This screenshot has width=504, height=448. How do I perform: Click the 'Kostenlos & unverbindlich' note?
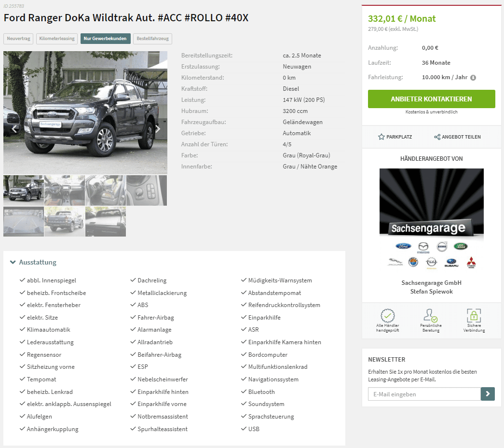pos(431,112)
